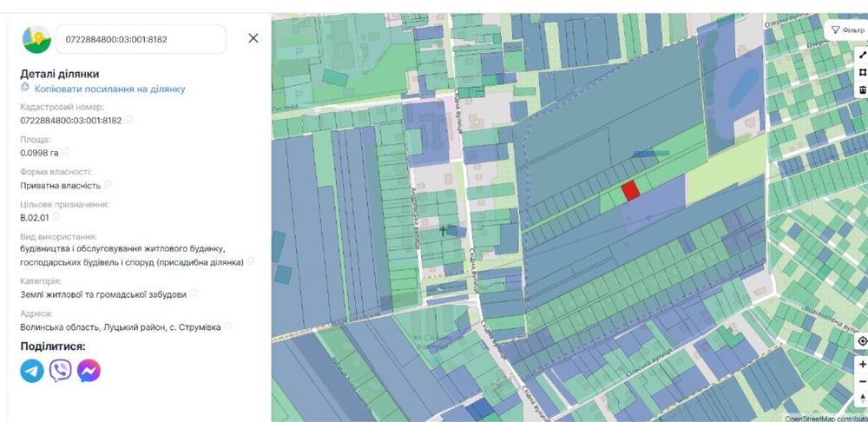Share the parcel via Telegram
Image resolution: width=868 pixels, height=422 pixels.
tap(32, 371)
